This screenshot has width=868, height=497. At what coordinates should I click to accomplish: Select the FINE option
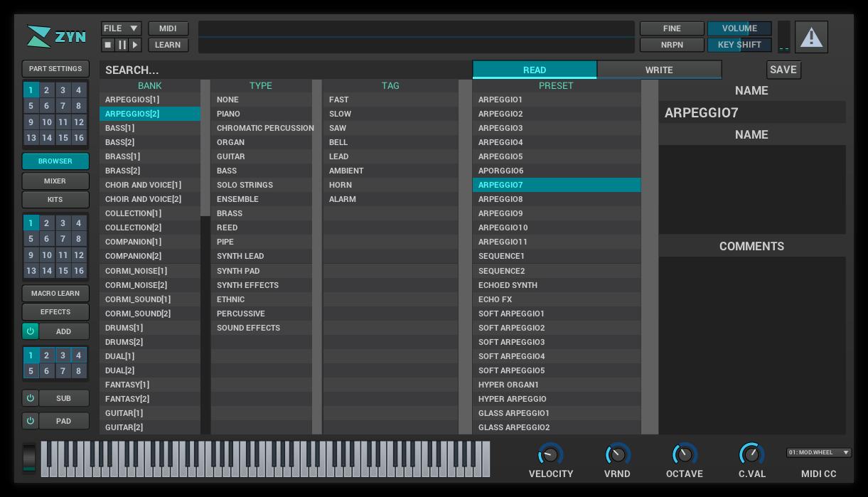tap(672, 28)
